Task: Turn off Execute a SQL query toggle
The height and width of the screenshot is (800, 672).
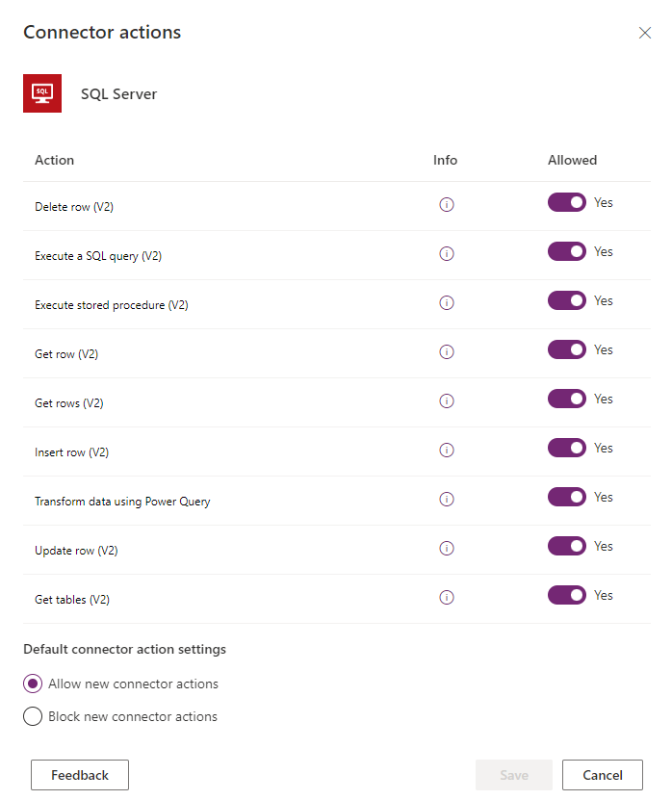Action: [567, 252]
